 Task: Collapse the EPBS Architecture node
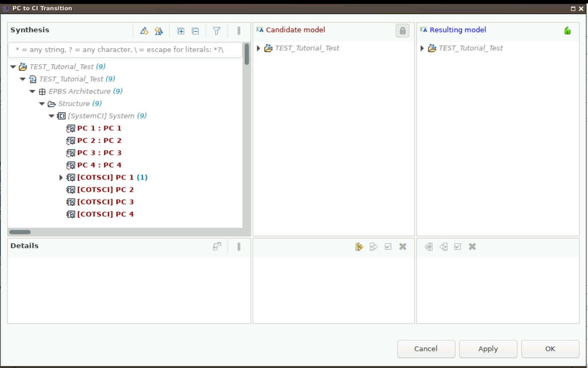tap(33, 91)
